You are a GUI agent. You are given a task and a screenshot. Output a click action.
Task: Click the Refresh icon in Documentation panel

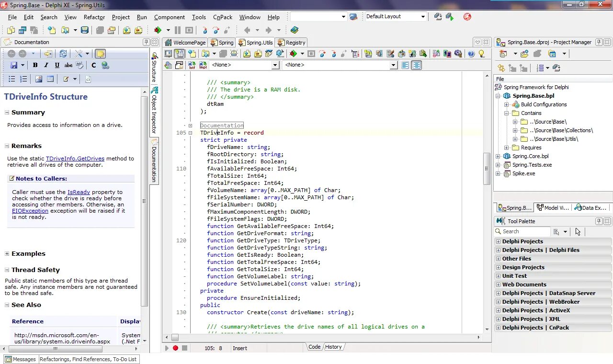tap(63, 54)
